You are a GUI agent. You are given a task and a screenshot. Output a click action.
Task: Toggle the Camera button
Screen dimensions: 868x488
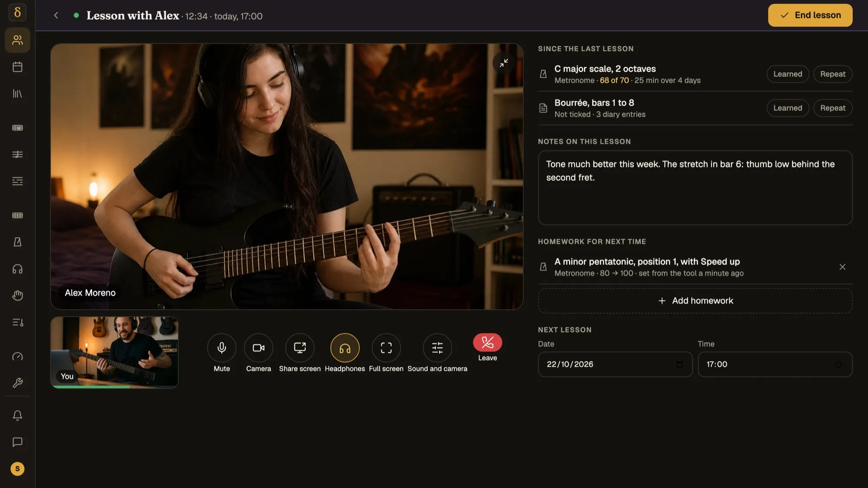click(259, 348)
